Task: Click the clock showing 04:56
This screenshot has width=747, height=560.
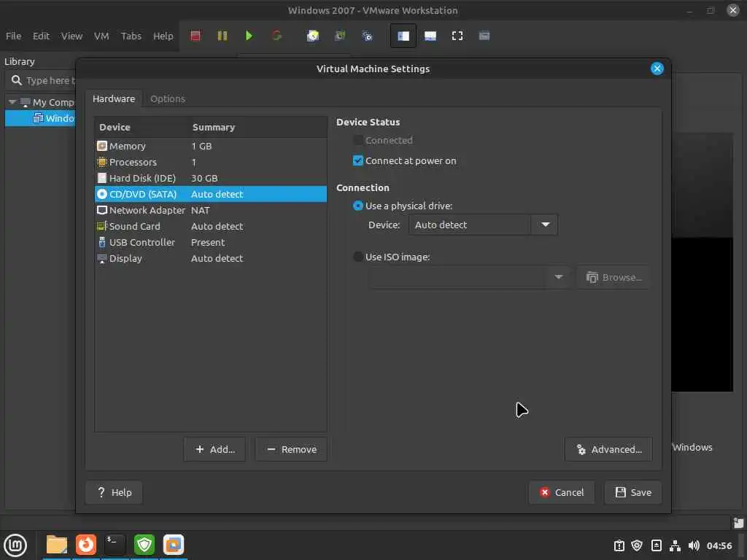Action: tap(719, 545)
